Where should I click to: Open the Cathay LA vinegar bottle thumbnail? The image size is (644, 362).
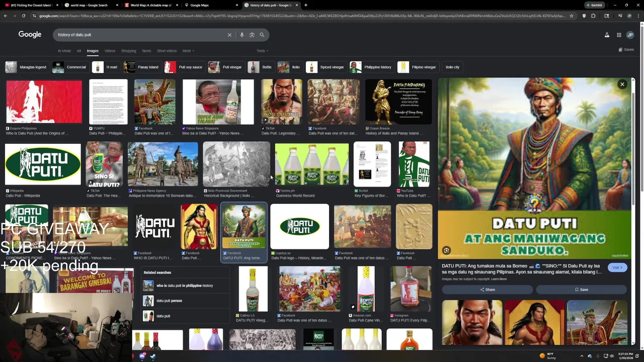coord(253,290)
